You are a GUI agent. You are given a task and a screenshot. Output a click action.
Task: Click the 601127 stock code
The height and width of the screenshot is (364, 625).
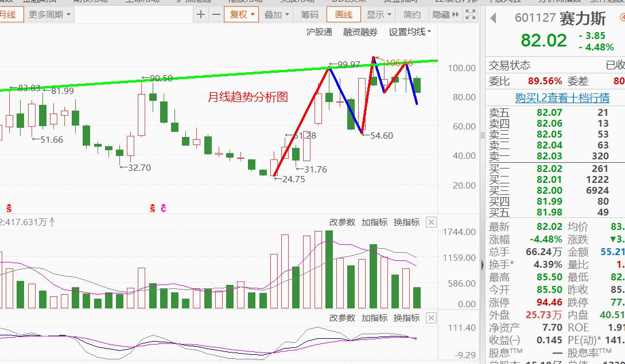535,18
